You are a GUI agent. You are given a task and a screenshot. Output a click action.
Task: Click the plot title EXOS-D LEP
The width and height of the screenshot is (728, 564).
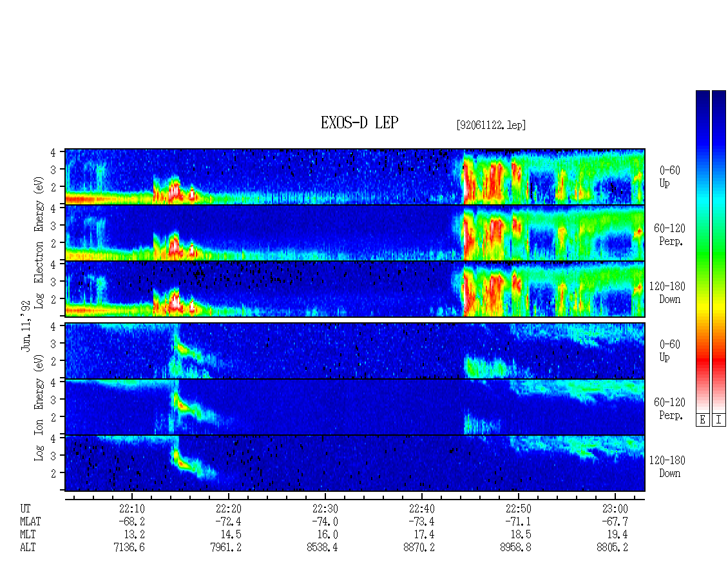pyautogui.click(x=359, y=122)
